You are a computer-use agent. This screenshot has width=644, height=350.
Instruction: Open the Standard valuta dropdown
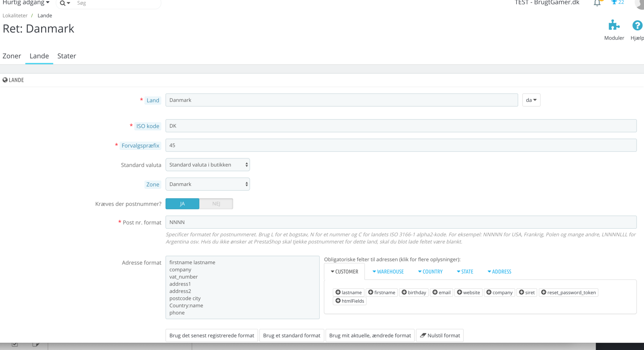pyautogui.click(x=208, y=165)
